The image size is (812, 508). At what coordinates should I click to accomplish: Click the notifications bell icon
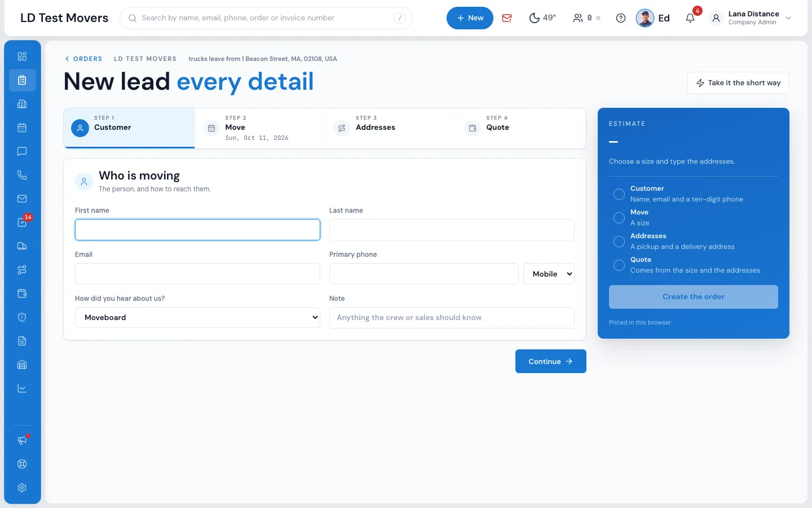[x=690, y=18]
